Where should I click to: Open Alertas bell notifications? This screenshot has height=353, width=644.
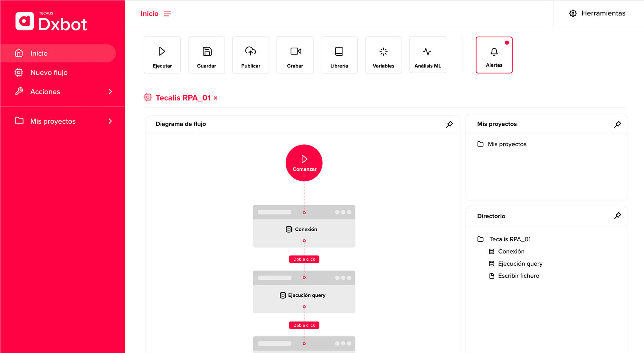(494, 52)
